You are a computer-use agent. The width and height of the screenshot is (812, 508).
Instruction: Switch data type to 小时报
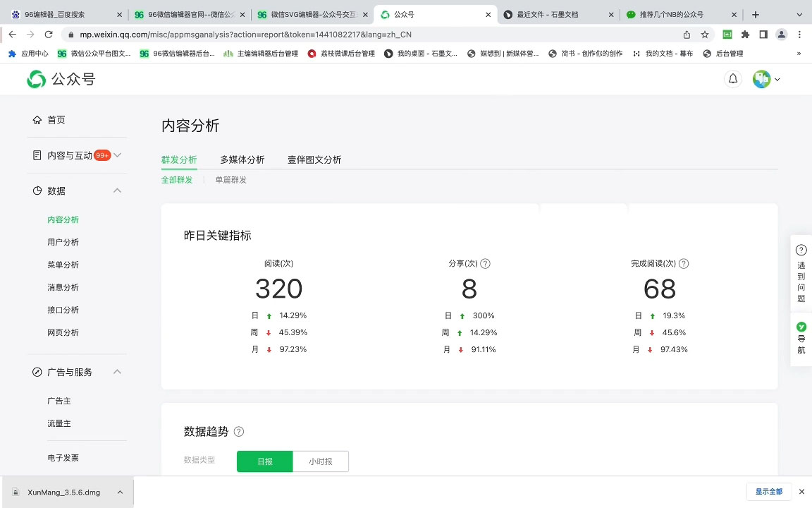click(x=320, y=461)
